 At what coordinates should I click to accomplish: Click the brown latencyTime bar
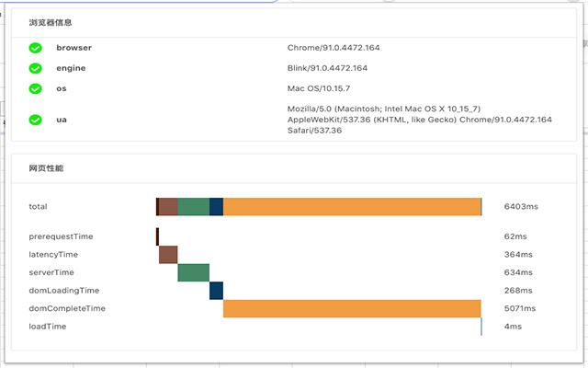tap(168, 255)
